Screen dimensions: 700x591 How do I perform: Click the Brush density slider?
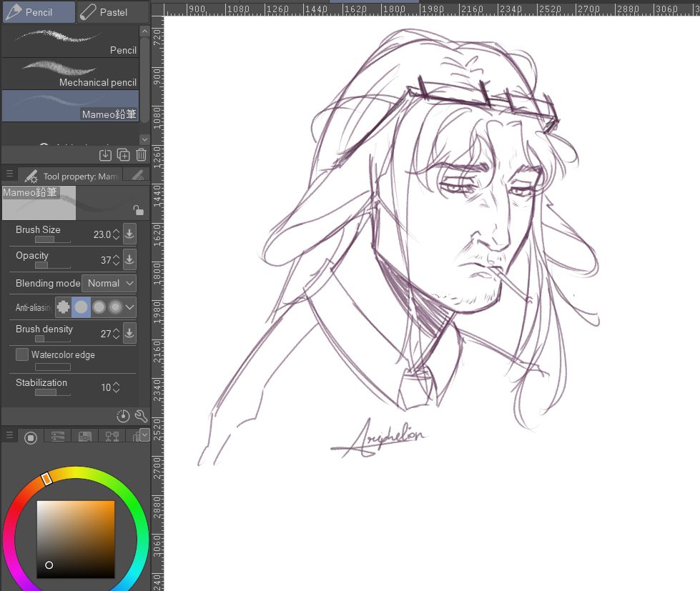tap(53, 339)
